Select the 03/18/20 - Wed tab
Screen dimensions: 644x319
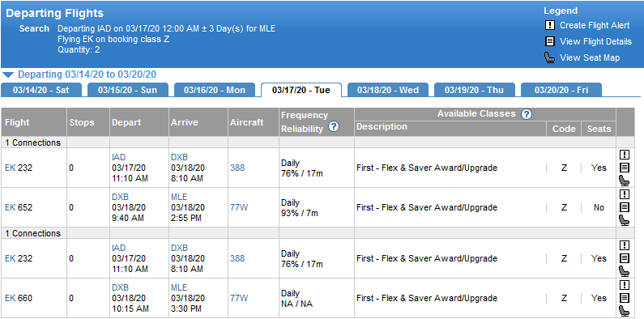(388, 90)
